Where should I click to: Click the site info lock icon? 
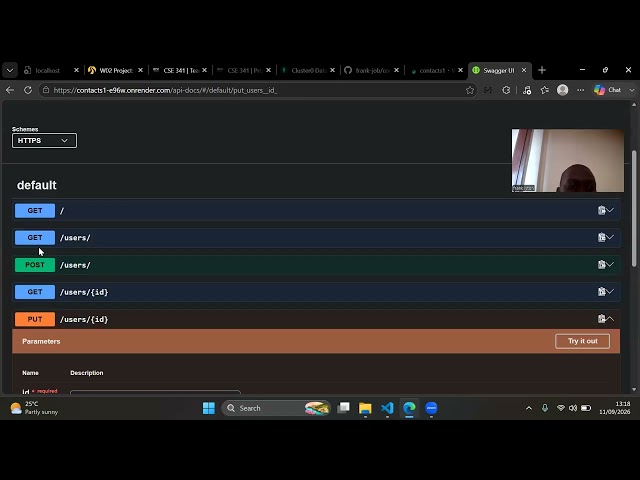(x=46, y=90)
